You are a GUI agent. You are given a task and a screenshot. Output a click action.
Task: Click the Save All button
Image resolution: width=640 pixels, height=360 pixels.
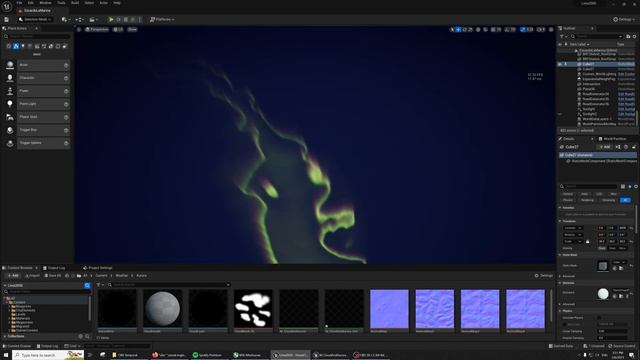coord(52,276)
